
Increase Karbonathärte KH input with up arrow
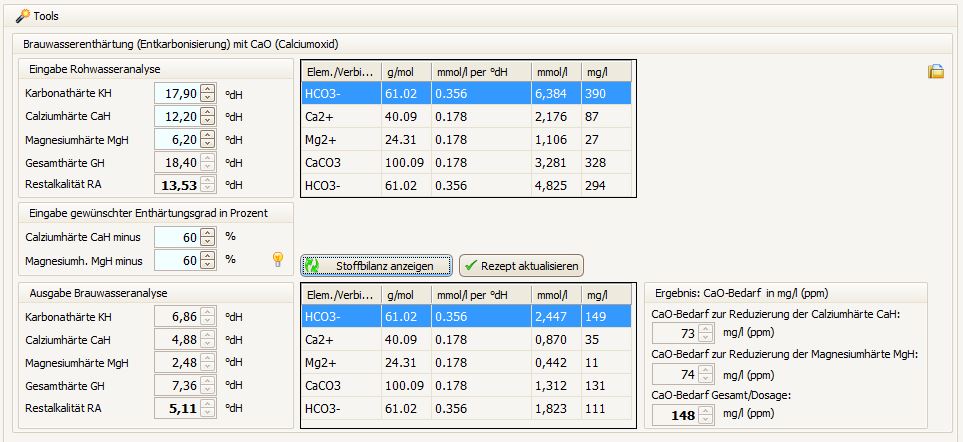coord(207,88)
